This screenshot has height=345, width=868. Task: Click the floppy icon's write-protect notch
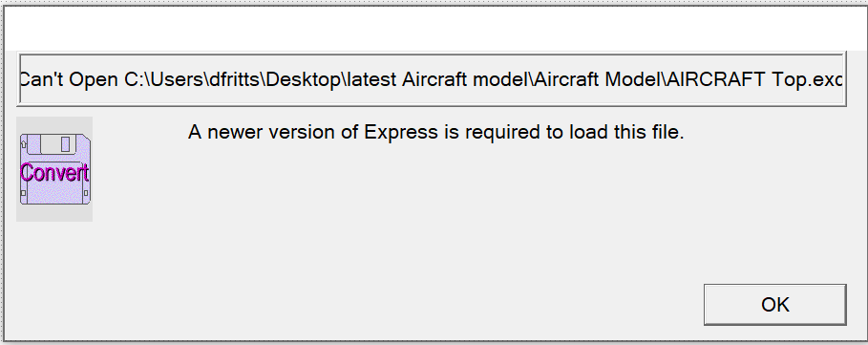(23, 144)
